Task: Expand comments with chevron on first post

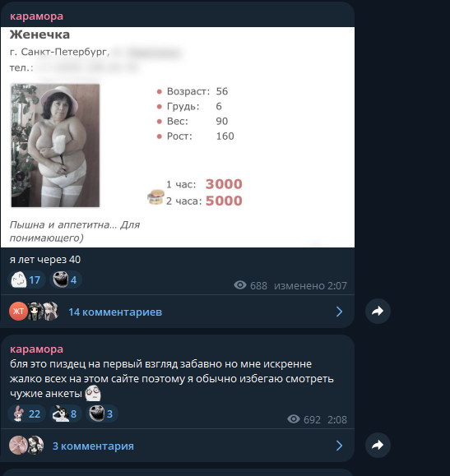Action: coord(340,312)
